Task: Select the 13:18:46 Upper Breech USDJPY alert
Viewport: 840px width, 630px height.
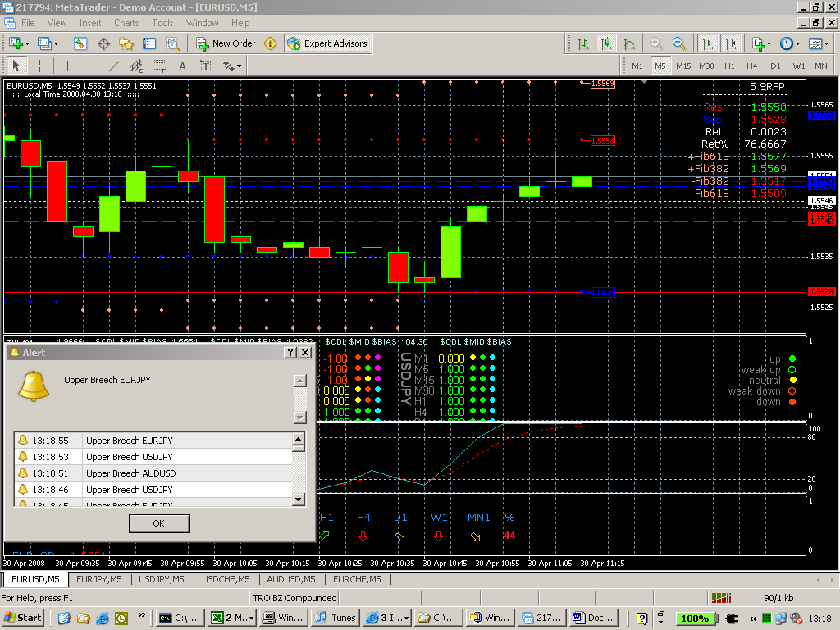Action: click(153, 490)
